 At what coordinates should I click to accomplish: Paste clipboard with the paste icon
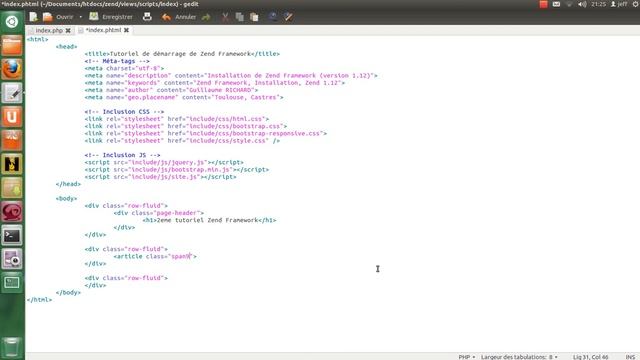[254, 17]
